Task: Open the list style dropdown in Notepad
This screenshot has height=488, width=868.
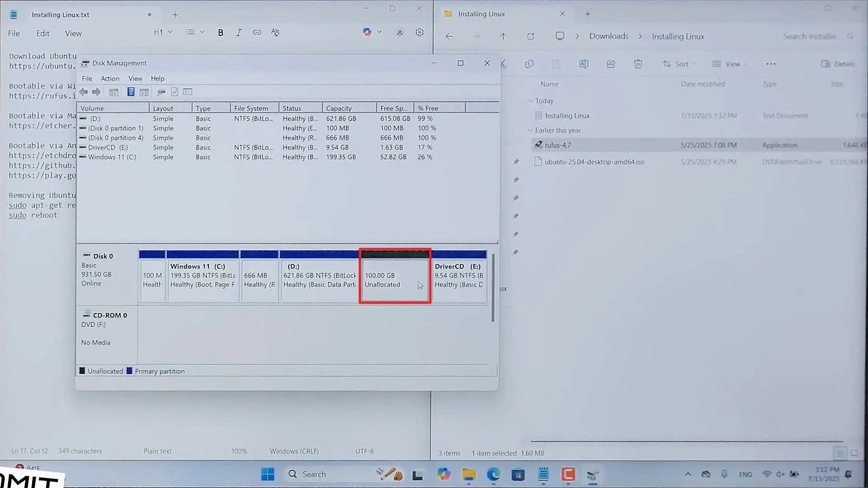Action: (x=195, y=32)
